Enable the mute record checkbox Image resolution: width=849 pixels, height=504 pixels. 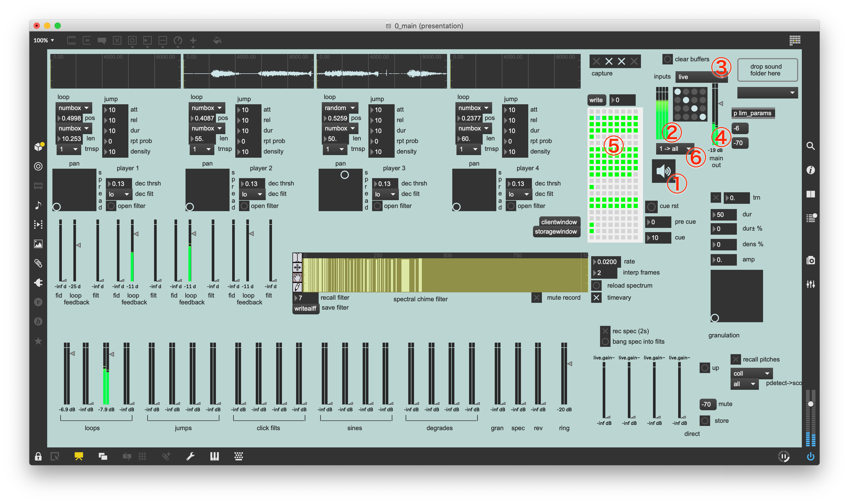pos(536,298)
